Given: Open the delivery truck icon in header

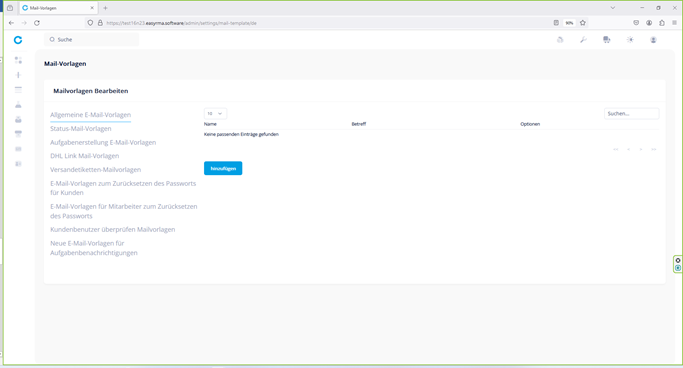Looking at the screenshot, I should point(606,40).
